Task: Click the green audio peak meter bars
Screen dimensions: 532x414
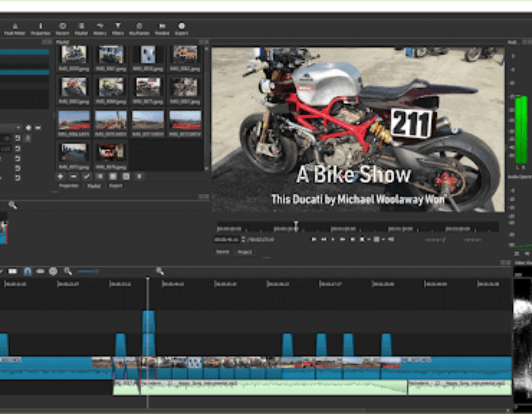Action: click(x=521, y=129)
